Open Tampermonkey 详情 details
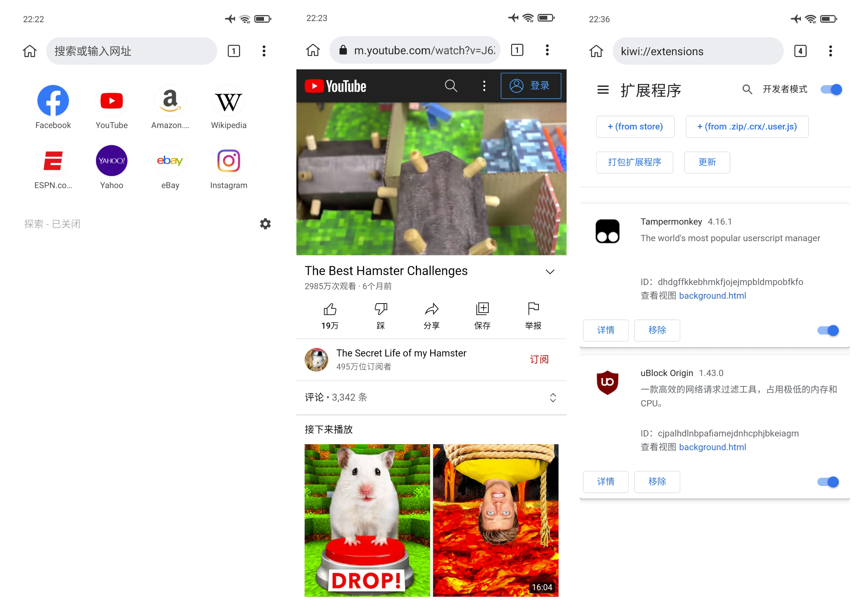Image resolution: width=863 pixels, height=616 pixels. [x=606, y=330]
